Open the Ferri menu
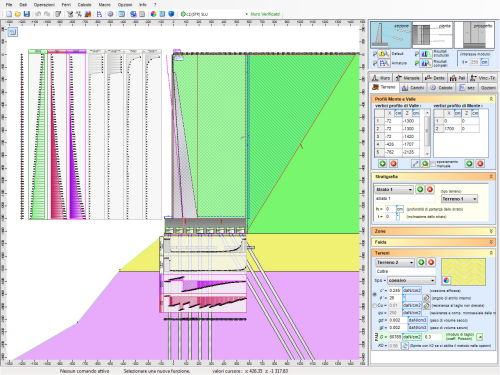Image resolution: width=500 pixels, height=375 pixels. tap(66, 5)
